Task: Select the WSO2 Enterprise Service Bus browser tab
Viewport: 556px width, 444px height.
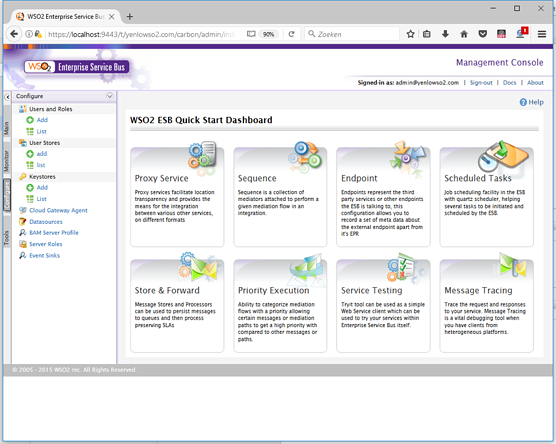Action: coord(66,16)
